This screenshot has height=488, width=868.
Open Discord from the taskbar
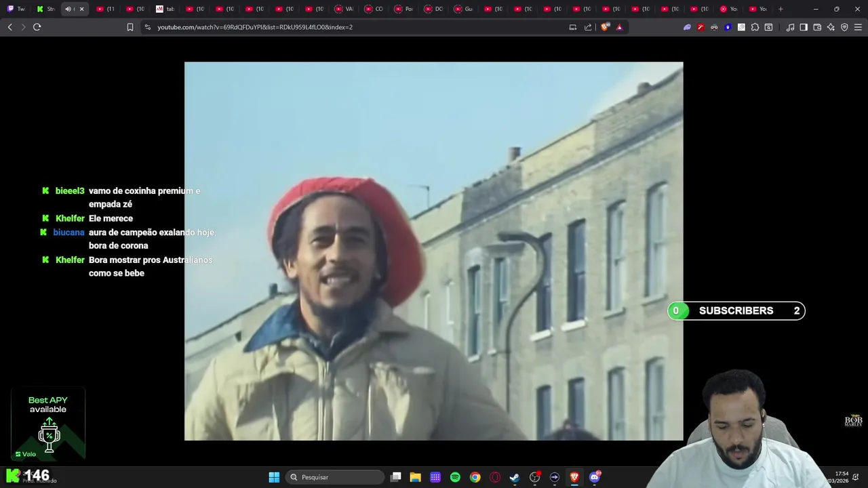[x=595, y=477]
